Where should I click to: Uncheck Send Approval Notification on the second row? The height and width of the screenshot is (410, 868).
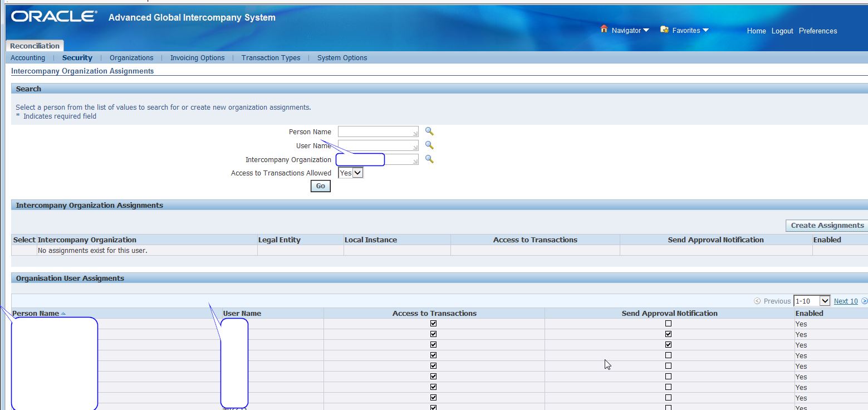(669, 334)
